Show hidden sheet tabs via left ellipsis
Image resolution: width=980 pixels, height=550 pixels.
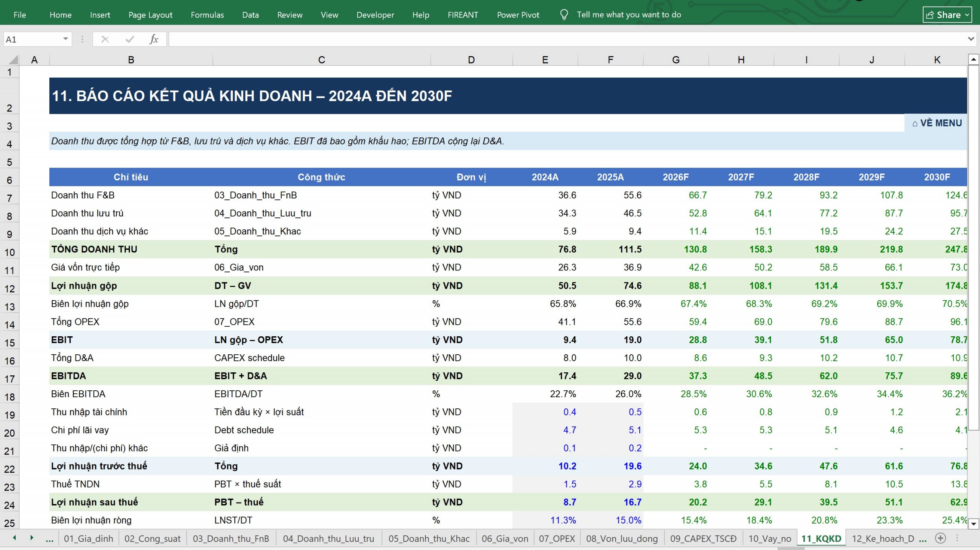tap(49, 539)
